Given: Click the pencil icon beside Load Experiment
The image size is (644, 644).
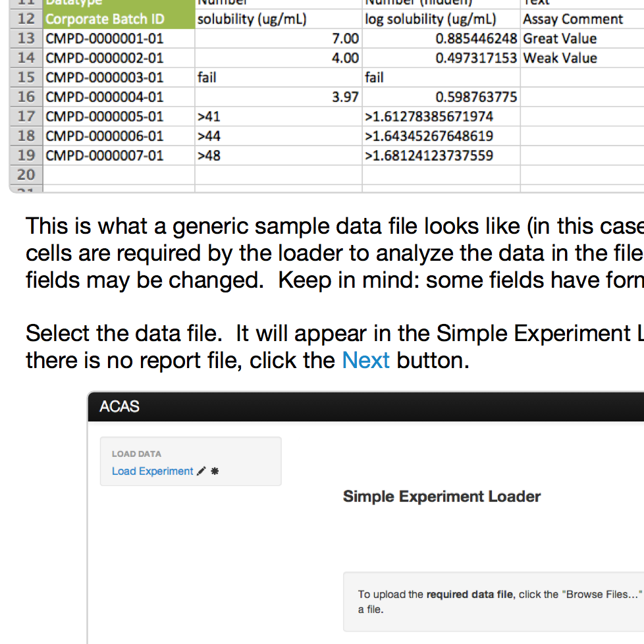Looking at the screenshot, I should pyautogui.click(x=201, y=471).
